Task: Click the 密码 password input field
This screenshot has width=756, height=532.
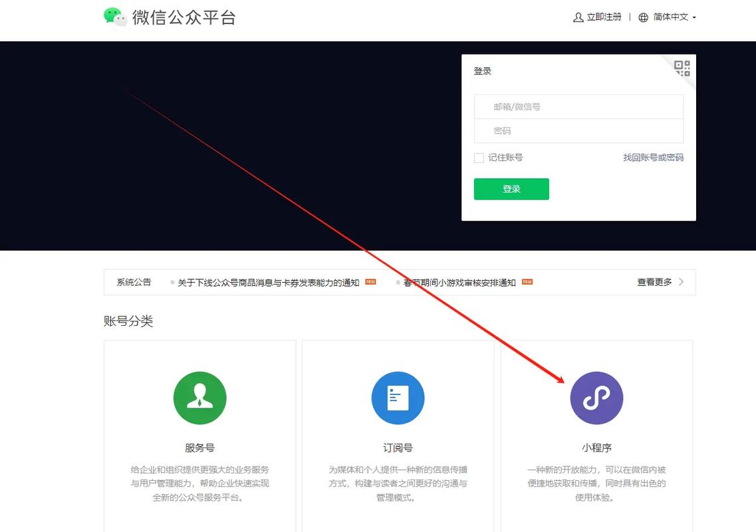Action: click(578, 130)
